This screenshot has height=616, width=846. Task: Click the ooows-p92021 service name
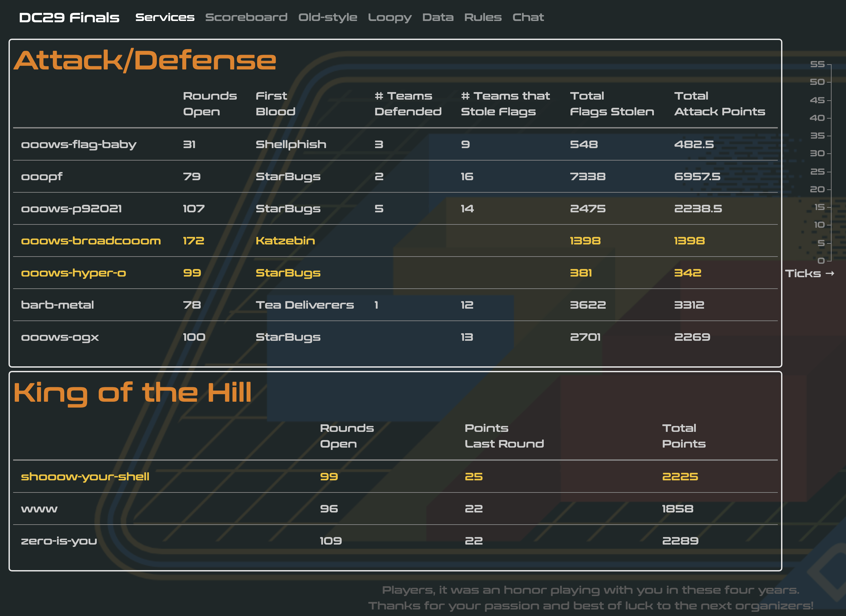pyautogui.click(x=71, y=208)
